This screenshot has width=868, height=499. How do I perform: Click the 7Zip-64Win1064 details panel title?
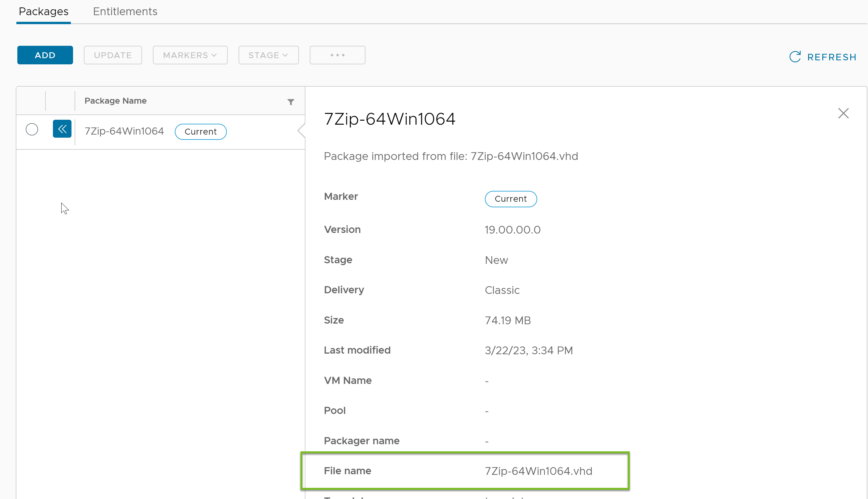390,119
